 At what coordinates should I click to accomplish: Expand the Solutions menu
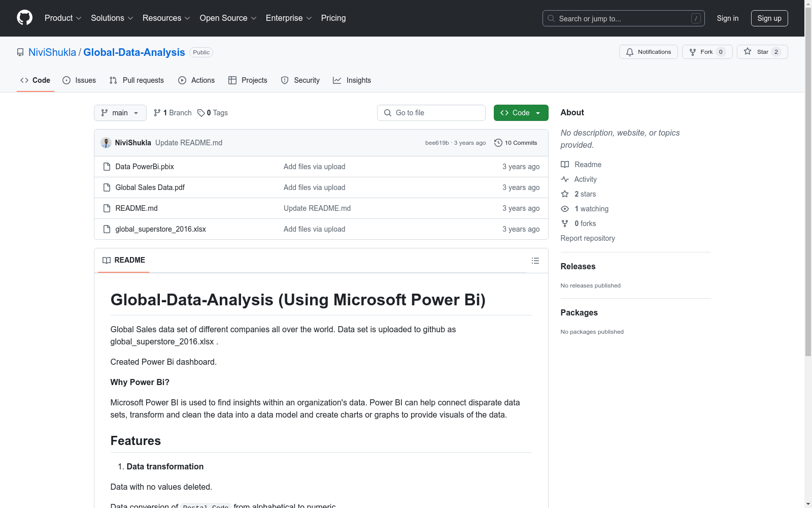pos(112,18)
